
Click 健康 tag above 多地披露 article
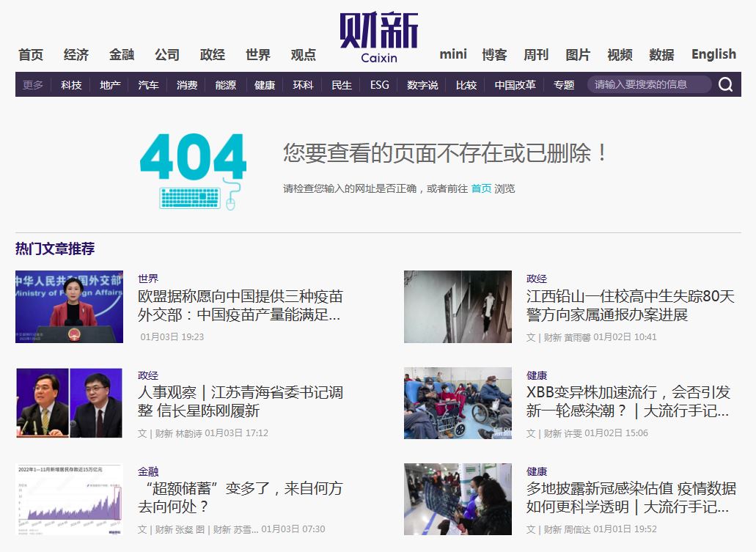537,471
